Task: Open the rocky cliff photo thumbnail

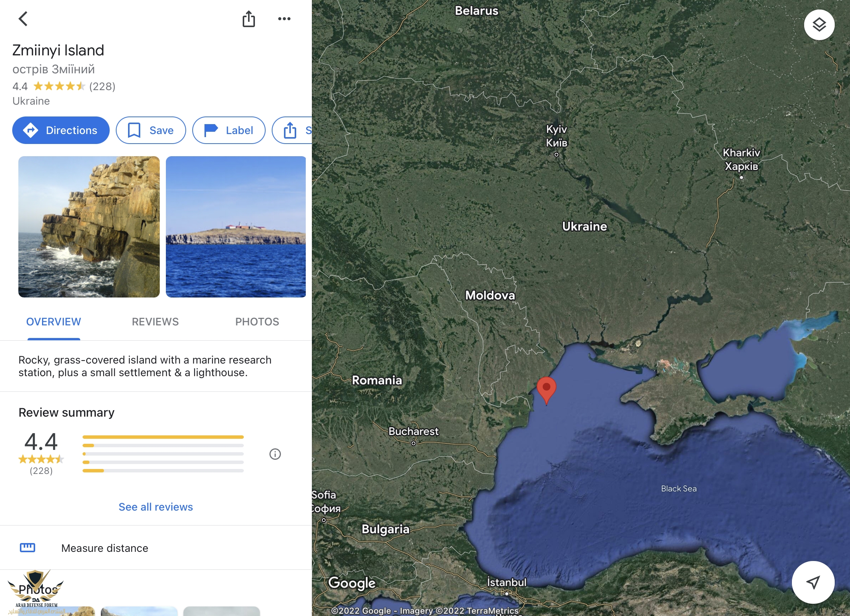Action: (89, 227)
